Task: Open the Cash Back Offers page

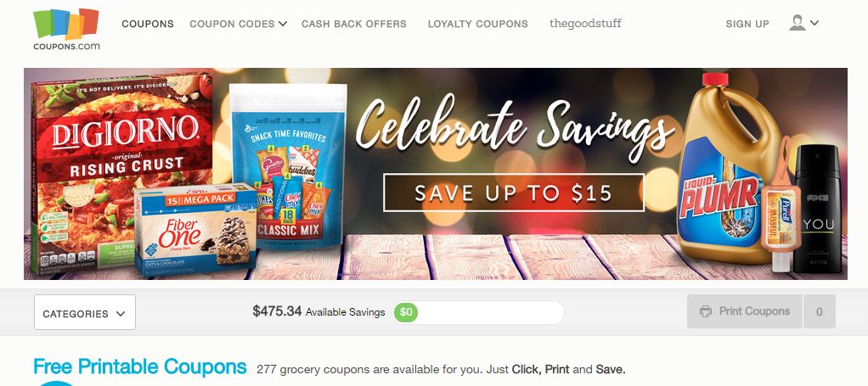Action: [353, 24]
